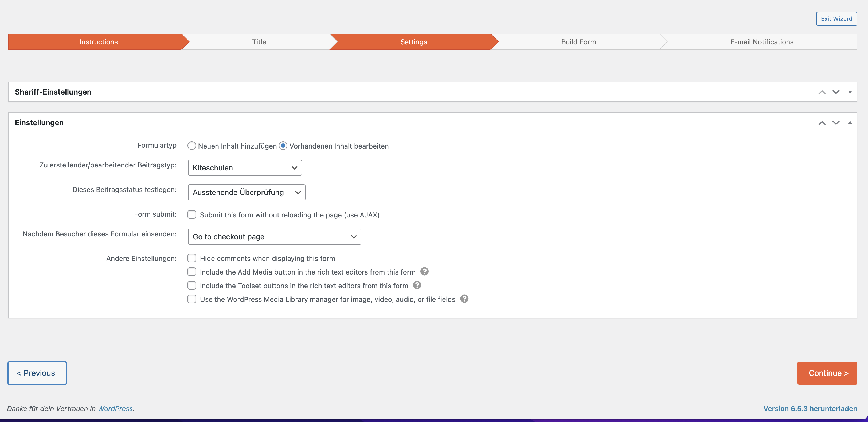Move Shariff-Einstellungen panel down
The image size is (868, 422).
pos(836,92)
